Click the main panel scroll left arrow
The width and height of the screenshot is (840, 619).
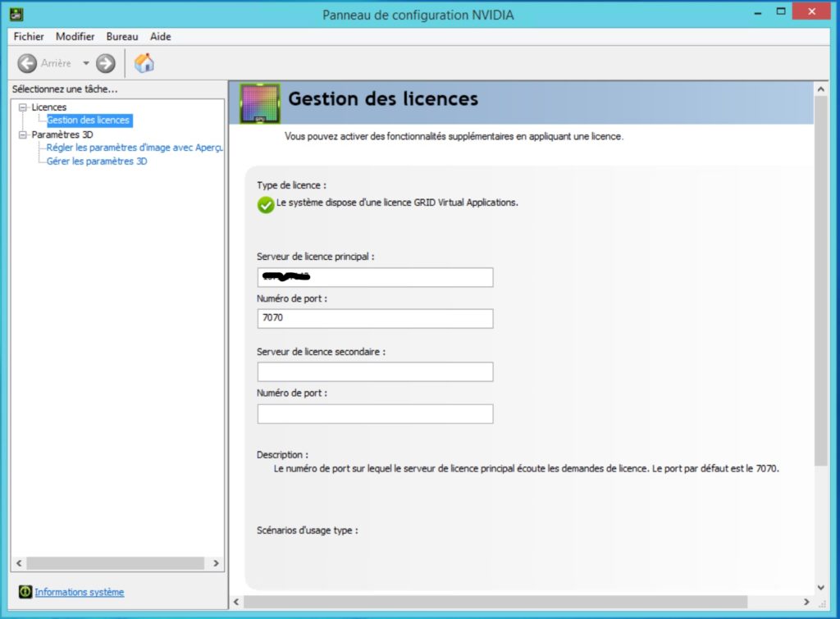(x=236, y=602)
